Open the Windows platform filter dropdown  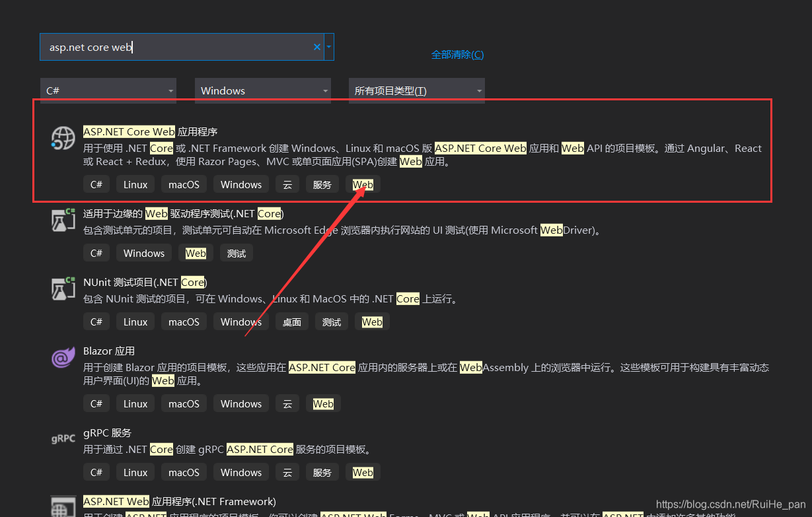[x=263, y=90]
